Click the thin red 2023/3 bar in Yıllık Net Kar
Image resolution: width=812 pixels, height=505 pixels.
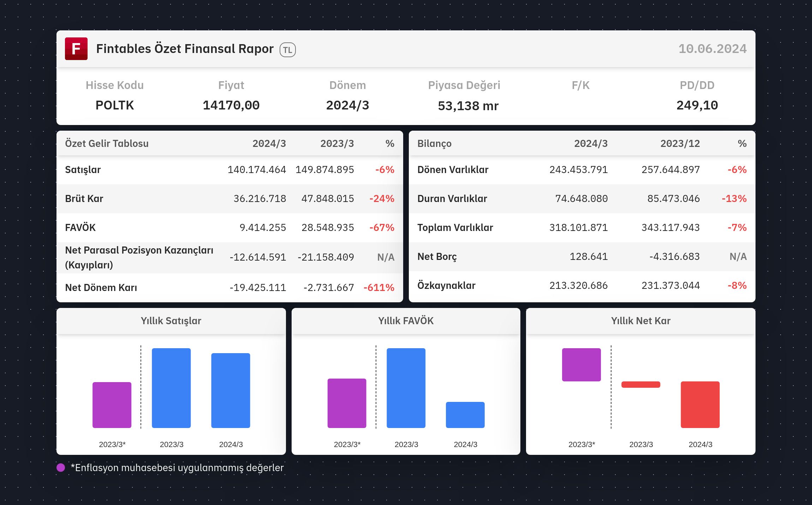pos(641,385)
